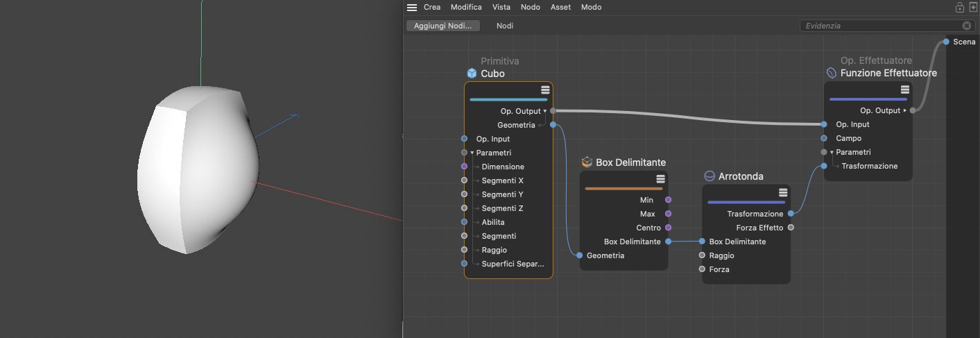
Task: Open the Arrotonda node options menu icon
Action: (783, 192)
